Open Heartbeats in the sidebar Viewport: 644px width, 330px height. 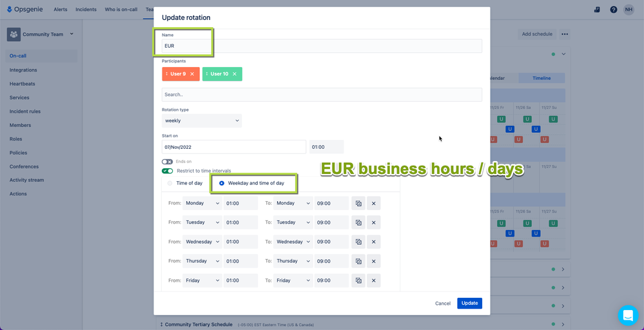(x=22, y=84)
